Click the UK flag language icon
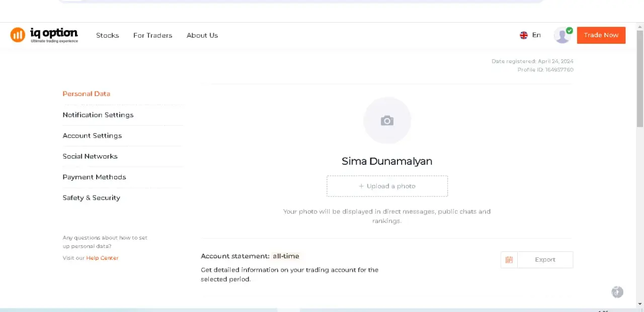The image size is (644, 312). coord(524,35)
